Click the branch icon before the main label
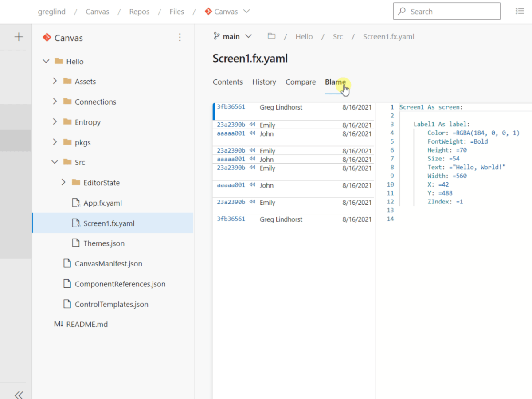532x399 pixels. 217,36
